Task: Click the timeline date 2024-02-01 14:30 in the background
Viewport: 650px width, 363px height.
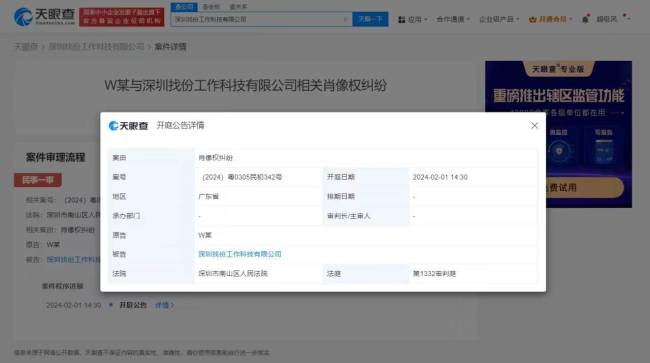Action: click(x=73, y=305)
